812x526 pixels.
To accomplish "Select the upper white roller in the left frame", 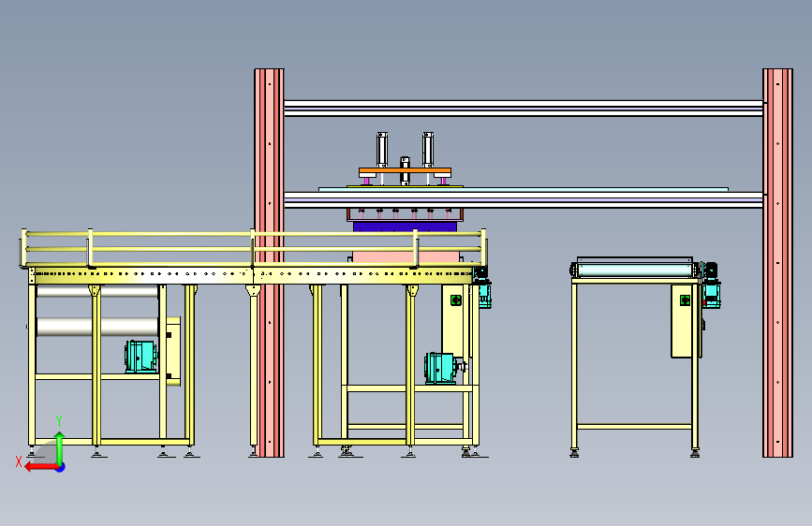I will pos(97,291).
